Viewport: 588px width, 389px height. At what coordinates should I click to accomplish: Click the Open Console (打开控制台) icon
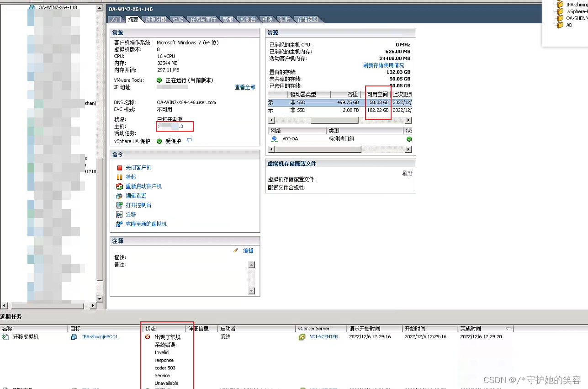click(x=120, y=205)
